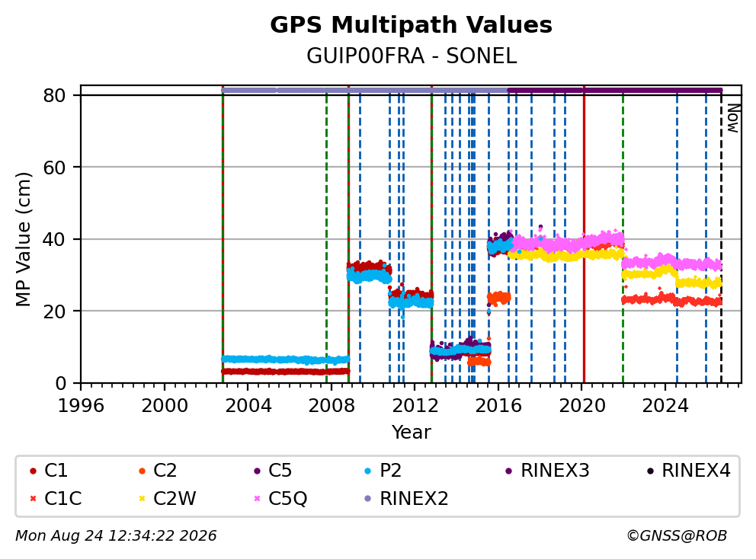Select the RINEX4 legend entry
Screen dimensions: 756x559
coord(688,471)
